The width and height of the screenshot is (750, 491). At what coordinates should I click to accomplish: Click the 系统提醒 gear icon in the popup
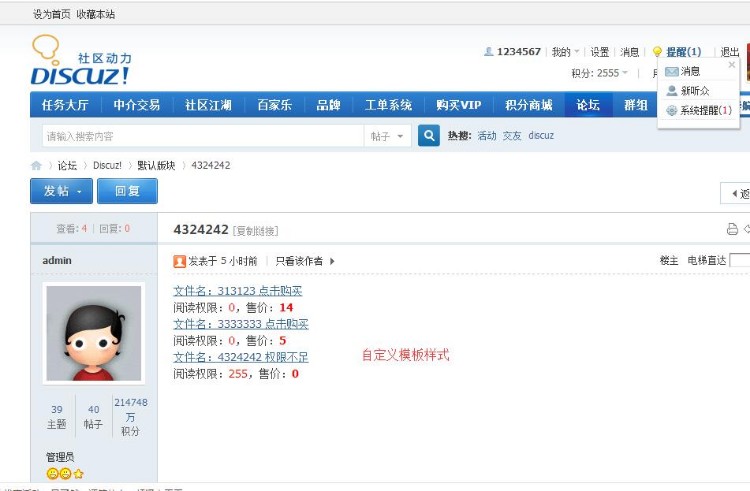[672, 110]
